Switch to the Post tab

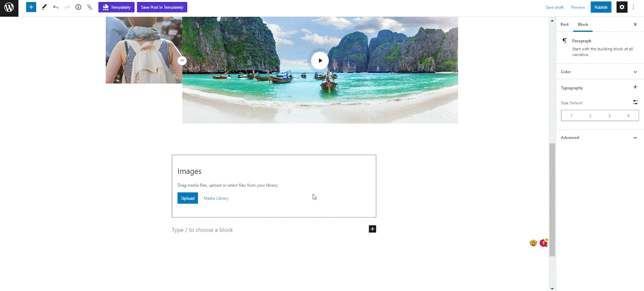[565, 25]
